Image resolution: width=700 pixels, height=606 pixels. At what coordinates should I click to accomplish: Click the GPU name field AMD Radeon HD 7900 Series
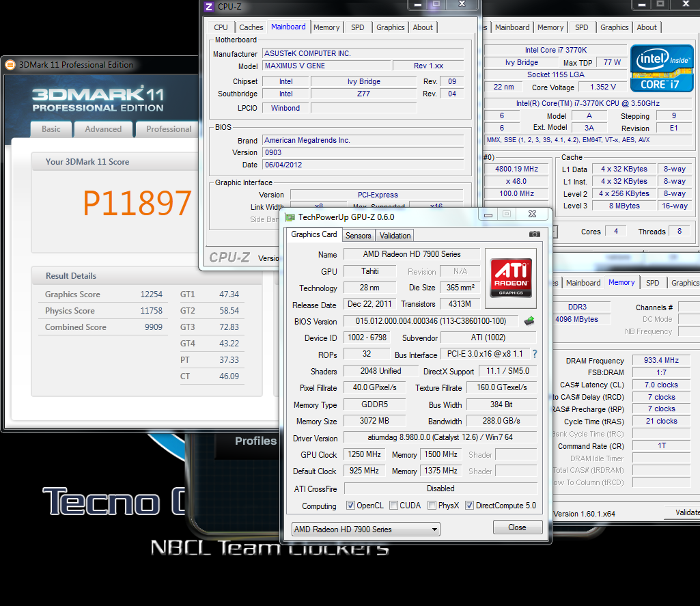[x=412, y=254]
